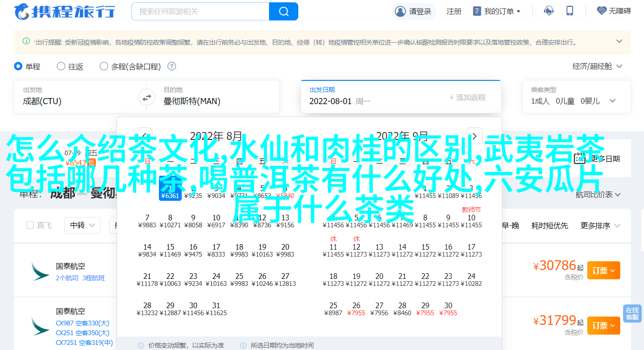Click the Ctrip 携程旅行 logo
Image resolution: width=644 pixels, height=350 pixels.
pyautogui.click(x=65, y=12)
